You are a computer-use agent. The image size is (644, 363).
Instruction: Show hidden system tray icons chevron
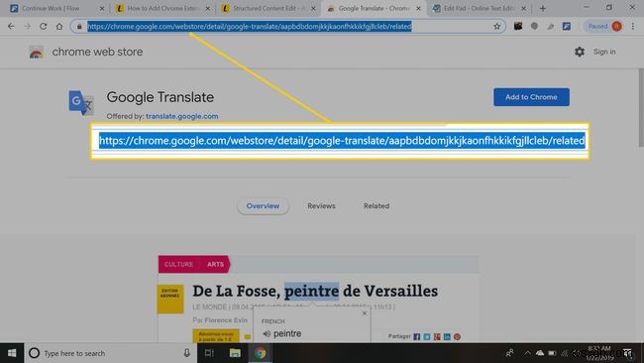[x=527, y=353]
